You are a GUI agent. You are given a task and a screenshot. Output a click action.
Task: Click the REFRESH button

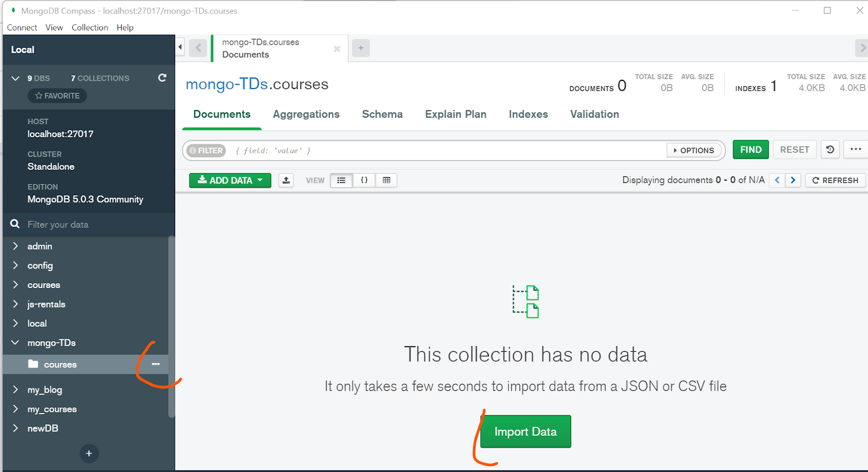(835, 180)
